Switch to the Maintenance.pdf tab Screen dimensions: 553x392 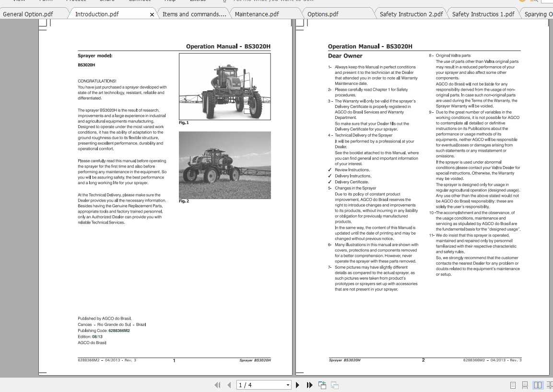click(x=257, y=14)
